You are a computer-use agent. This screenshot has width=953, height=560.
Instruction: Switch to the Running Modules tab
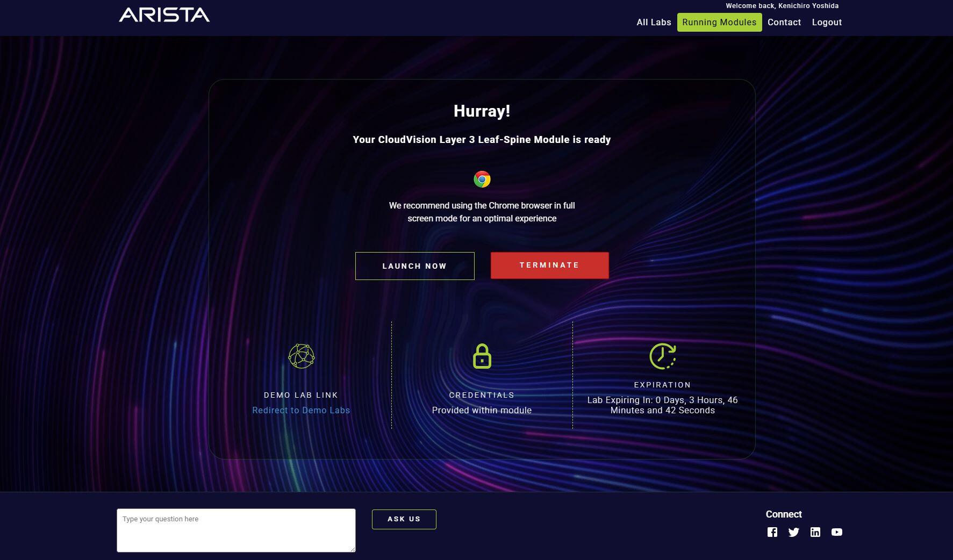tap(719, 22)
